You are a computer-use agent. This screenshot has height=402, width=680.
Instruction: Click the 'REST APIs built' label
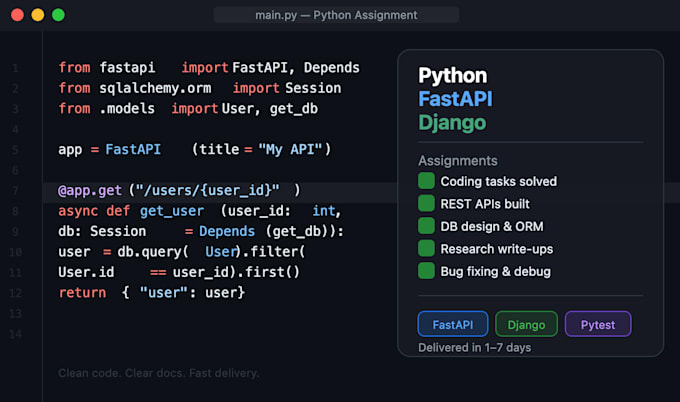tap(485, 204)
